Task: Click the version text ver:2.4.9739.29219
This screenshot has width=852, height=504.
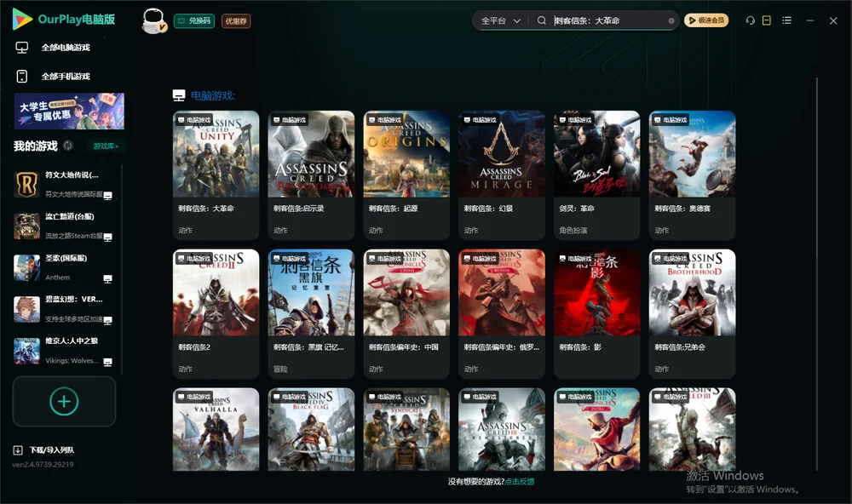Action: point(43,465)
